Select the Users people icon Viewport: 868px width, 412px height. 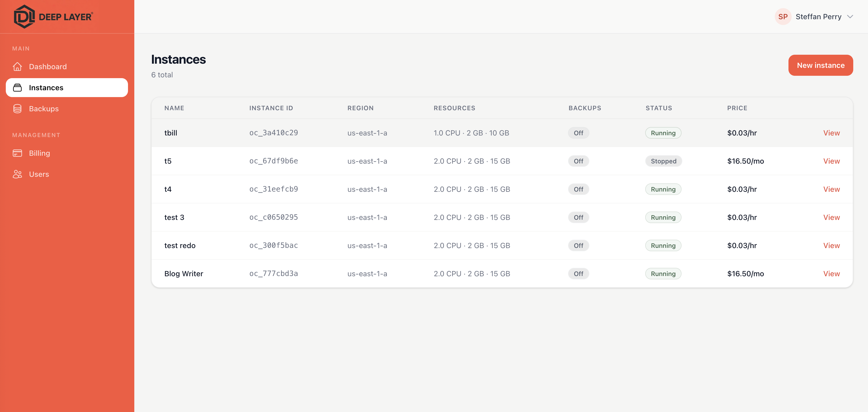pyautogui.click(x=17, y=174)
